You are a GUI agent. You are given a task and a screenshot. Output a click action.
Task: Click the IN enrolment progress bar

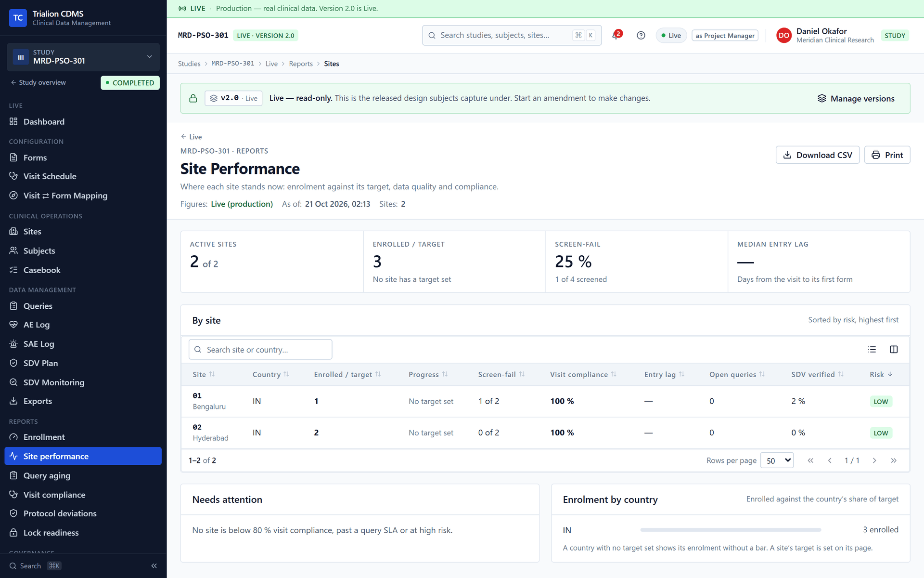[x=731, y=530]
